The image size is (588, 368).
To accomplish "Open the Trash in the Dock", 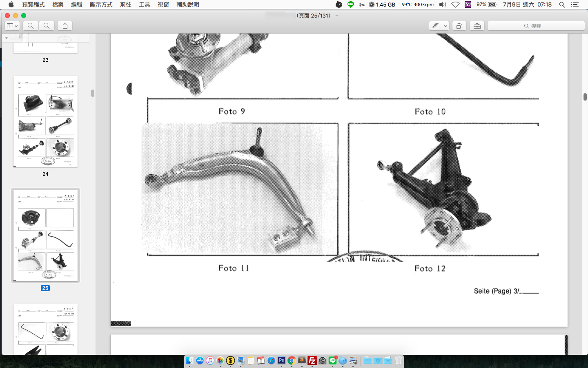I will click(x=398, y=360).
